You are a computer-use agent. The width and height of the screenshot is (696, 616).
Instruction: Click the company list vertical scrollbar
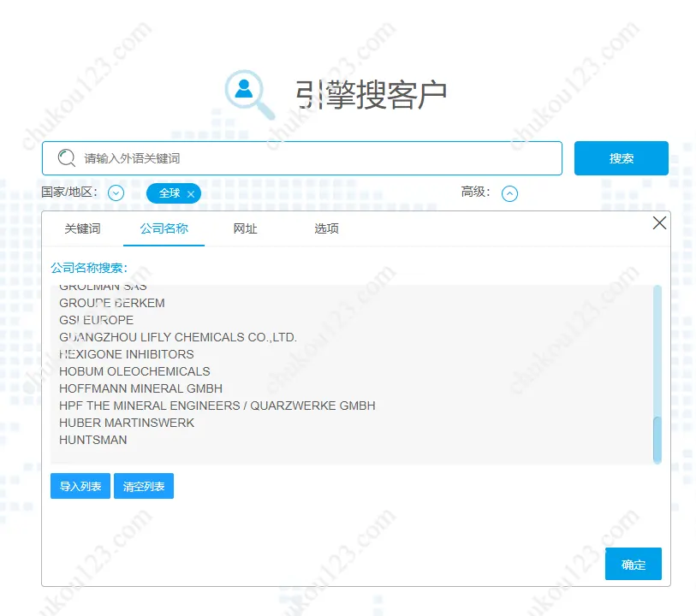(657, 439)
